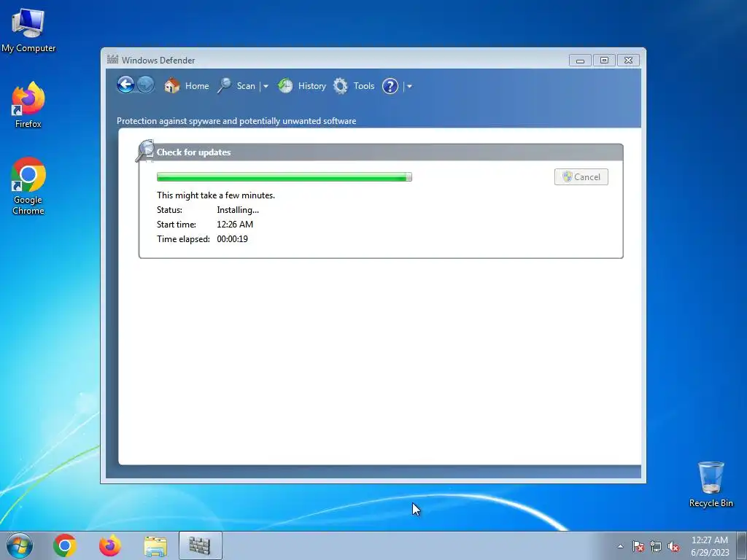
Task: Click the Installing... status text
Action: [x=238, y=209]
